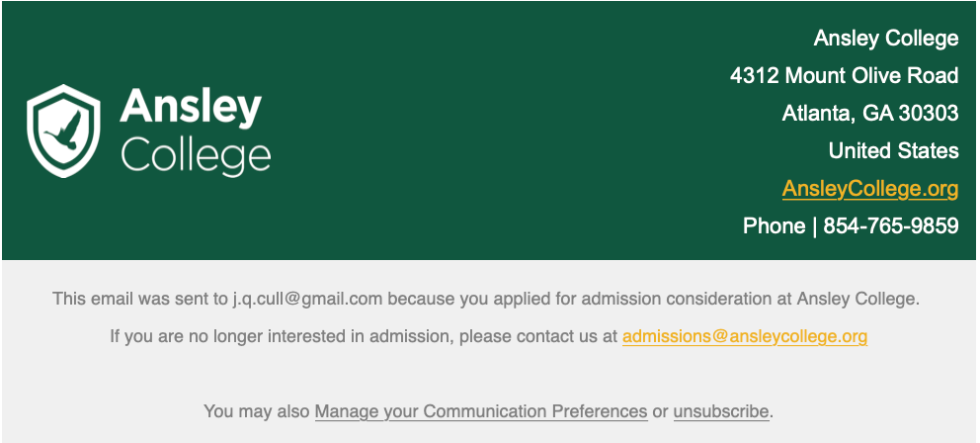Click the Phone label in header
Image resolution: width=980 pixels, height=443 pixels.
(x=774, y=225)
